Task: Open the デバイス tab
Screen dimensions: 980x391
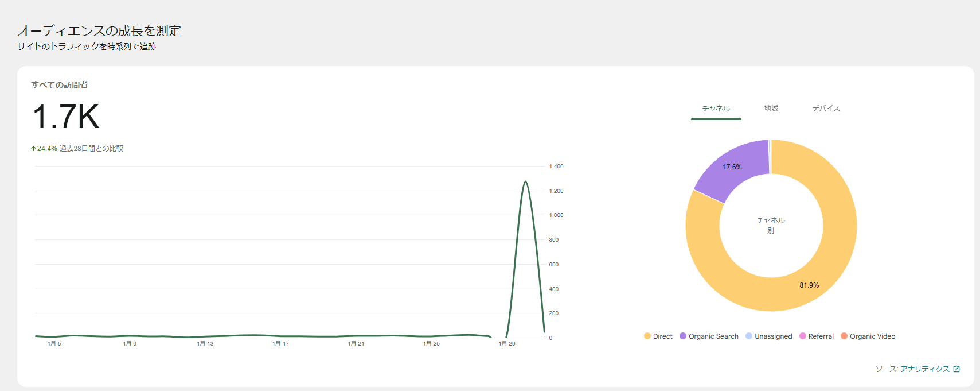Action: pos(826,109)
